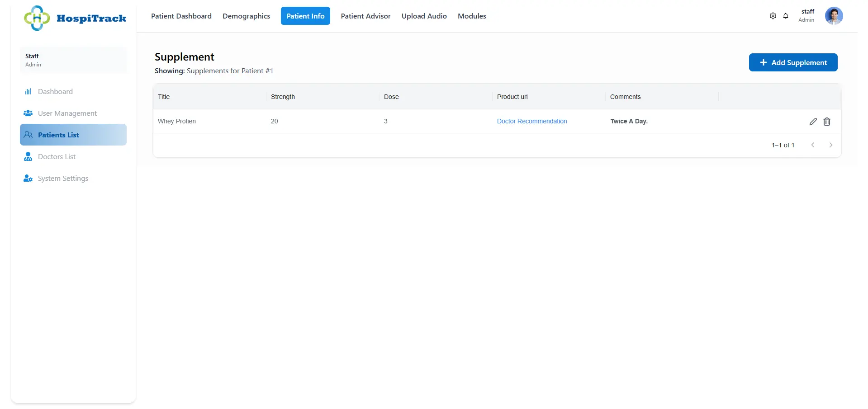Open System Settings in sidebar
The width and height of the screenshot is (868, 409).
coord(63,179)
